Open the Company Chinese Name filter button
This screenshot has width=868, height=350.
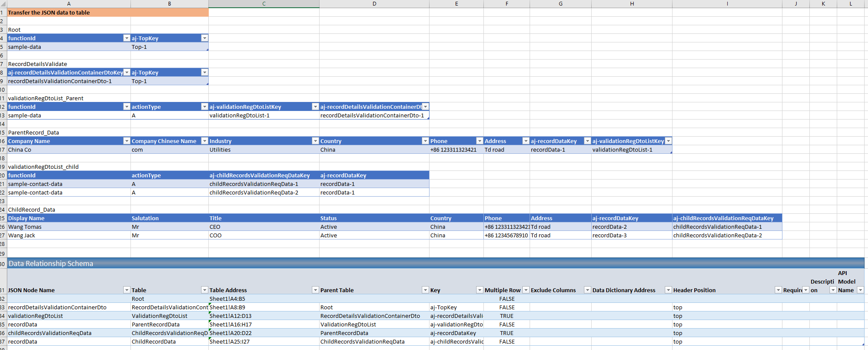(x=204, y=141)
